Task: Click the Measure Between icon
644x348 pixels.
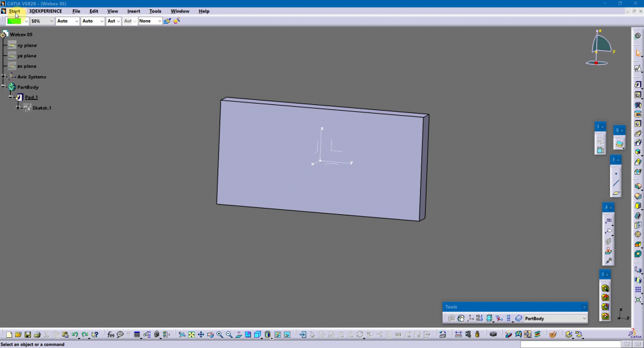Action: [458, 335]
